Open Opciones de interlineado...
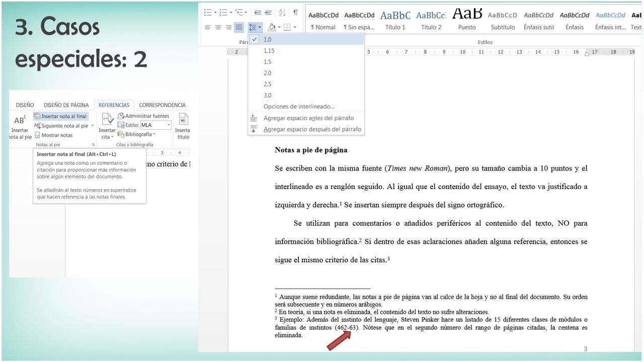This screenshot has width=644, height=362. [305, 107]
